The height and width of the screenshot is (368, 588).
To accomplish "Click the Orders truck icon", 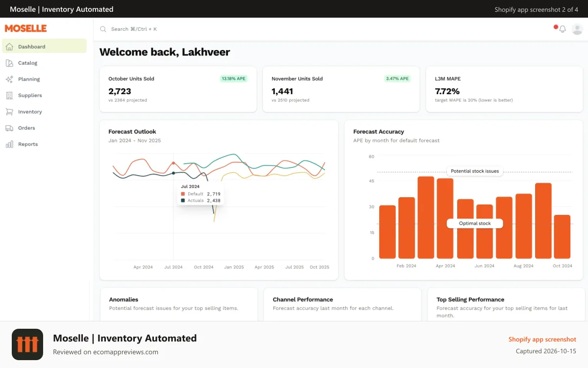I will pyautogui.click(x=9, y=128).
